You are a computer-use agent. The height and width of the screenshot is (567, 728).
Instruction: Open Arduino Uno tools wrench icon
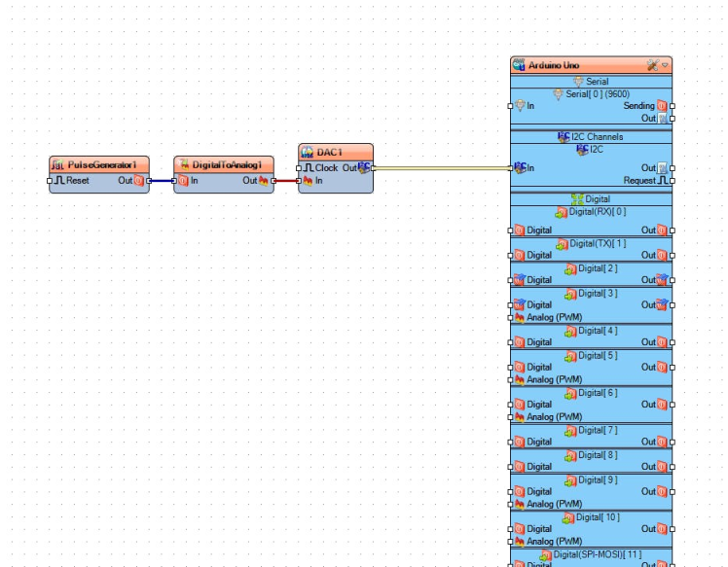[x=653, y=65]
